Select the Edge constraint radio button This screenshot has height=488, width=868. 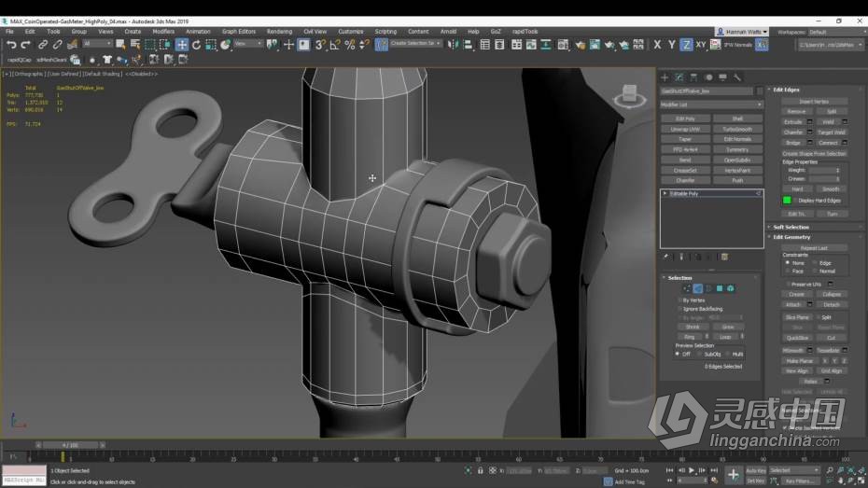tap(815, 263)
